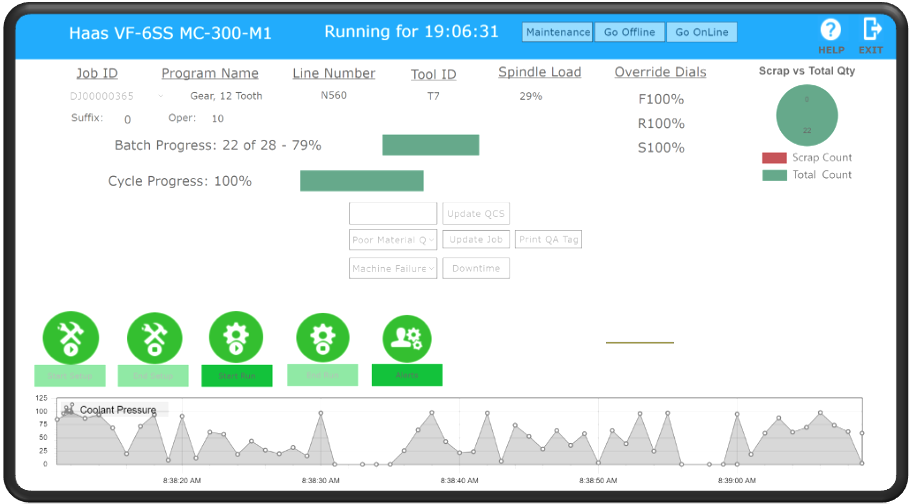Click the 8:38:20 AM chart time label
The height and width of the screenshot is (504, 912).
point(182,481)
